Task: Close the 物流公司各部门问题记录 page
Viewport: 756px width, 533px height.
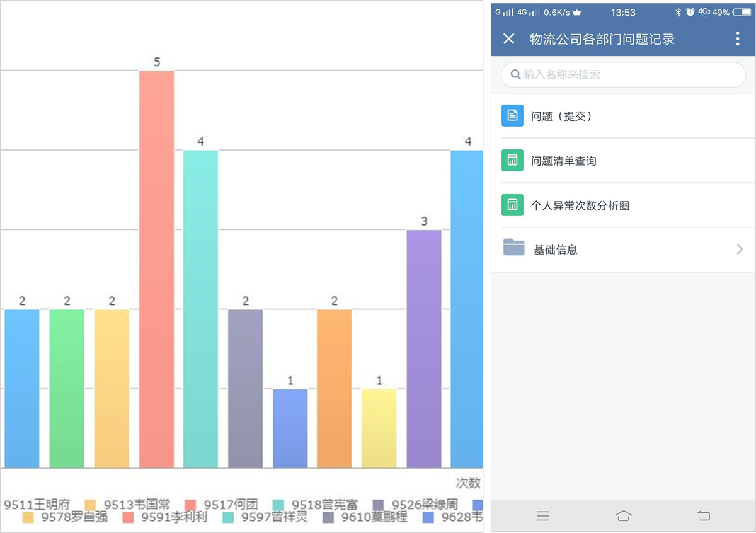Action: 509,39
